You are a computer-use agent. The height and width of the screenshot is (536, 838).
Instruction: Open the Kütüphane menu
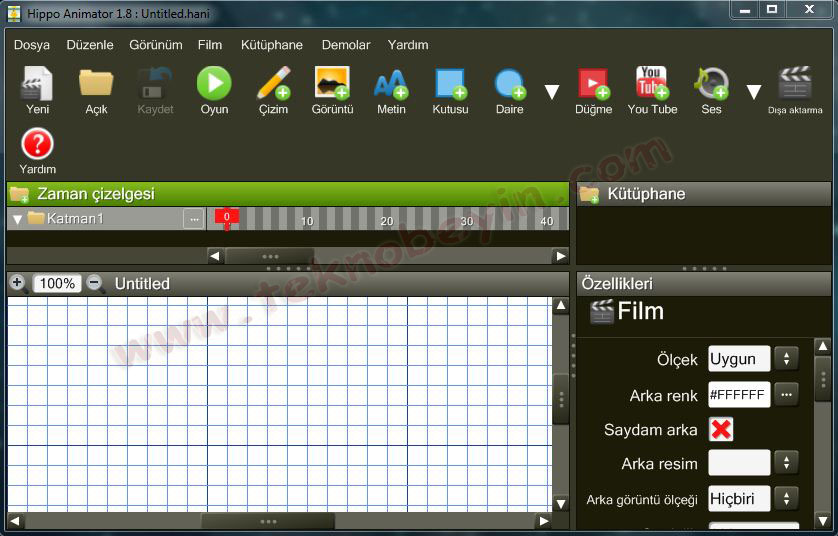[x=271, y=45]
